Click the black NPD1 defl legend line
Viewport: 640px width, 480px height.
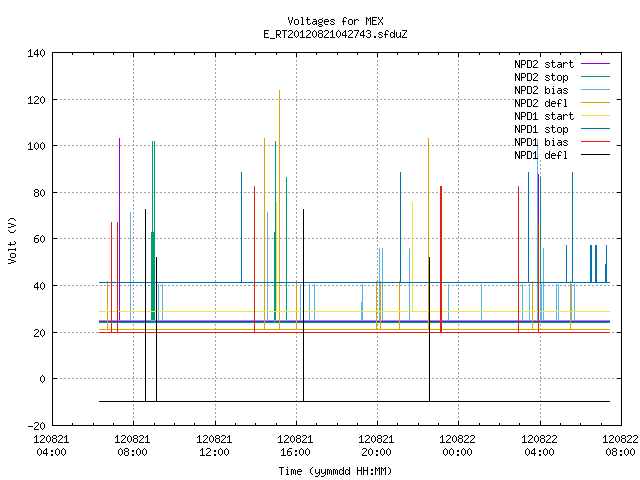(x=595, y=155)
